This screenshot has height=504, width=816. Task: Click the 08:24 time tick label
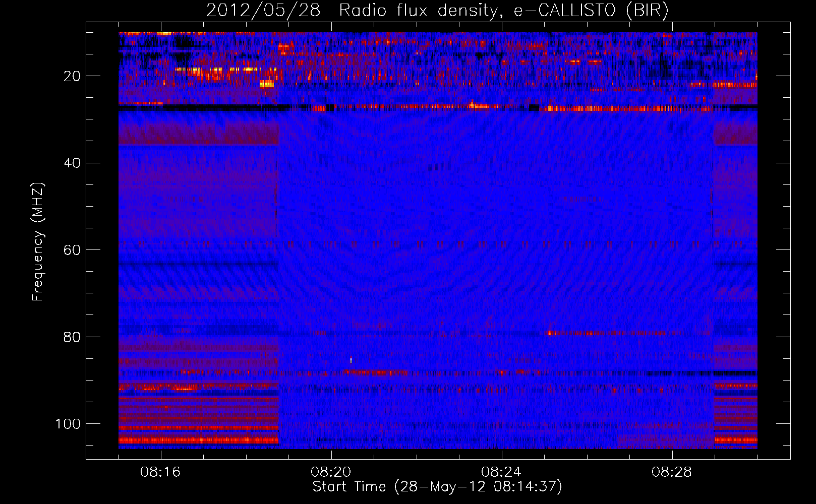point(501,472)
